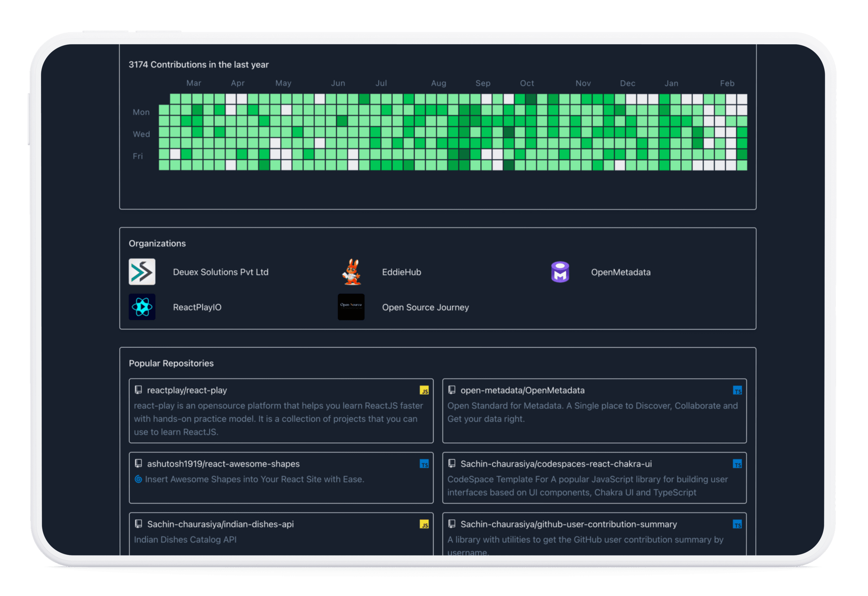Click the Open Source Journey logo
The height and width of the screenshot is (596, 868).
point(351,307)
